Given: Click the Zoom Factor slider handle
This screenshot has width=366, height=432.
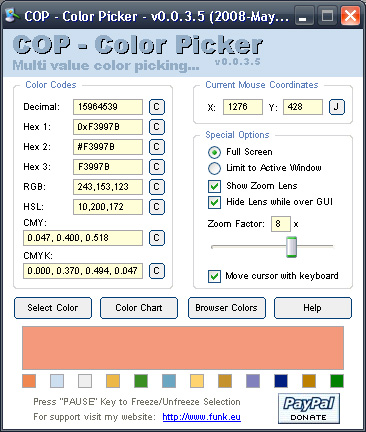Looking at the screenshot, I should coord(291,247).
